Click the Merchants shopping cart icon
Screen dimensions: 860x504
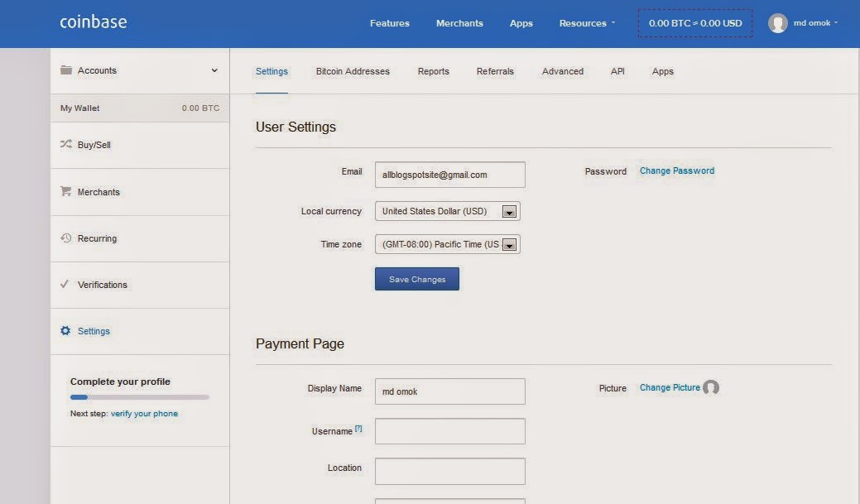[65, 191]
